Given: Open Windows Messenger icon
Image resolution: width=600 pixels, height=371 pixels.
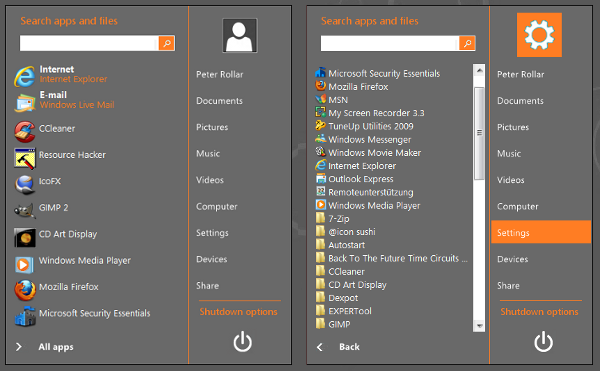Looking at the screenshot, I should (x=320, y=138).
